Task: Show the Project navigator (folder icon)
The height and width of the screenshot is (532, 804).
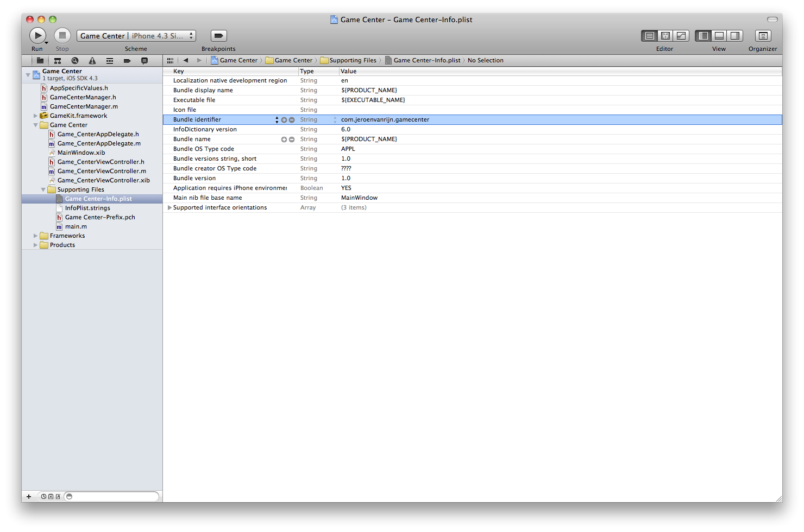Action: [40, 61]
